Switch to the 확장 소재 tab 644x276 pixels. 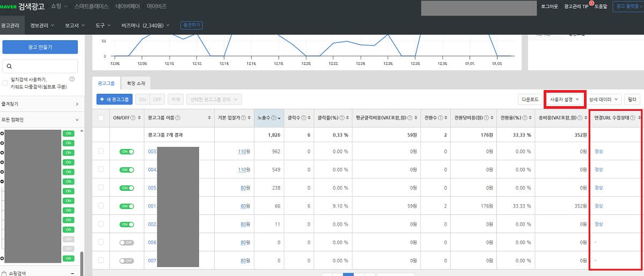[136, 83]
